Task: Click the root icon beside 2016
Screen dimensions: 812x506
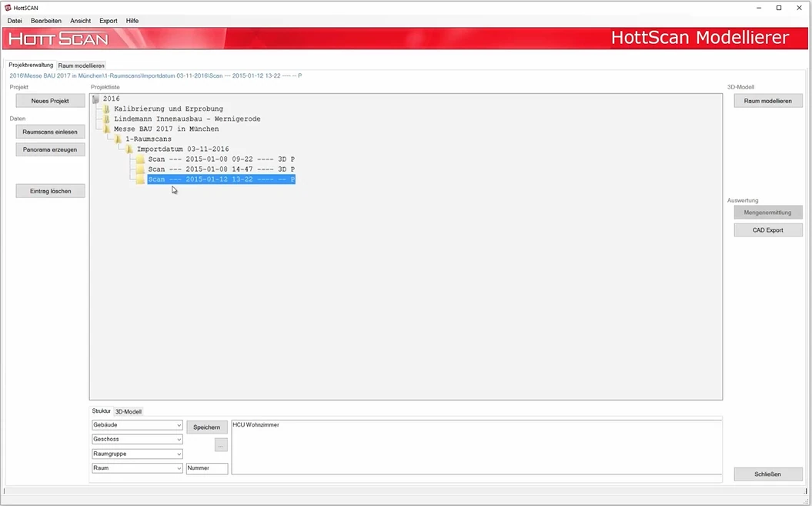Action: 95,99
